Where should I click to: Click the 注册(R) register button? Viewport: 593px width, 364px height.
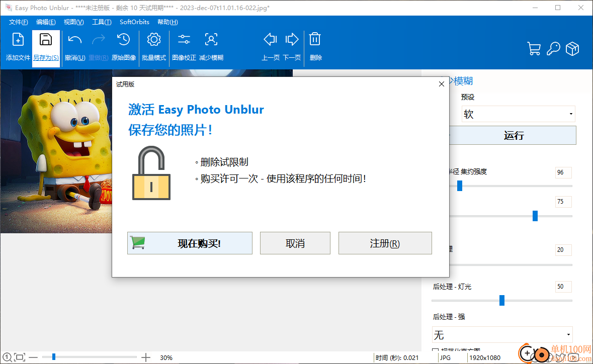(x=385, y=243)
